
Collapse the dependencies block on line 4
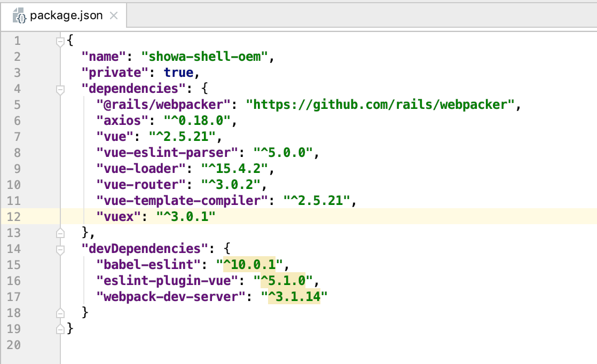pos(60,89)
